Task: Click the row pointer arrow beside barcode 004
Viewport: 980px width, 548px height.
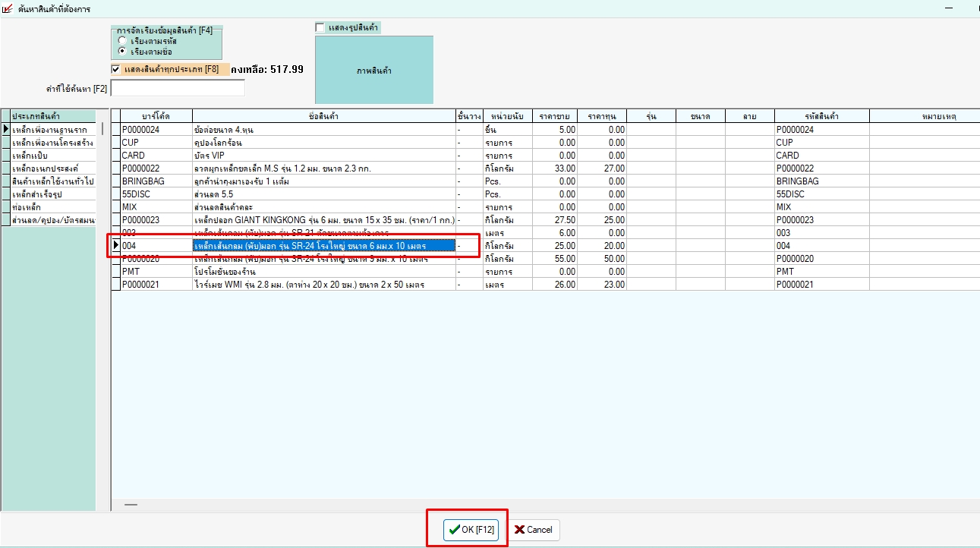Action: point(116,245)
